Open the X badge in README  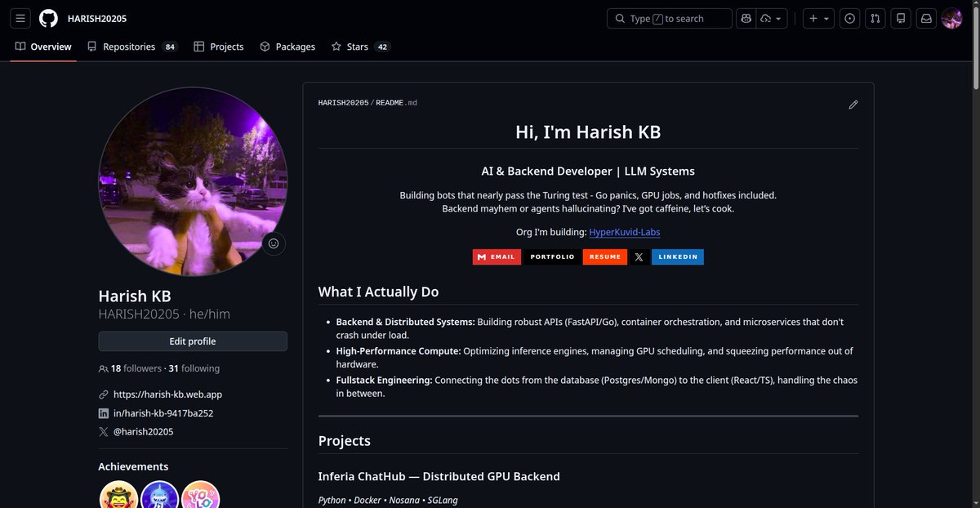[639, 256]
